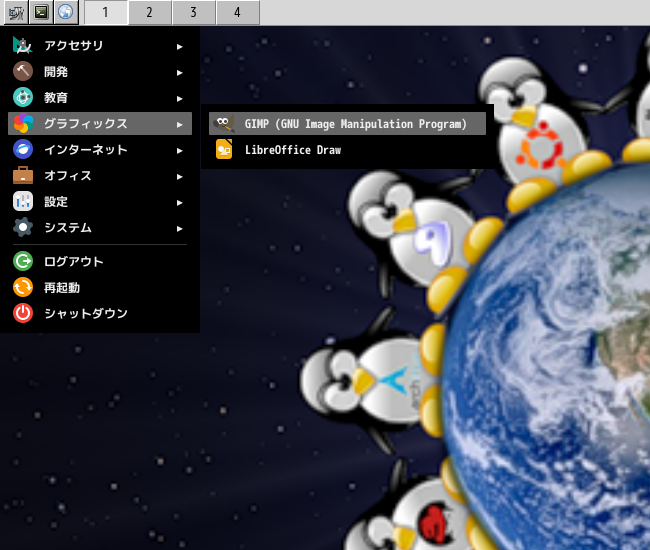Click the グラフィックス colorful icon
650x550 pixels.
click(x=23, y=124)
